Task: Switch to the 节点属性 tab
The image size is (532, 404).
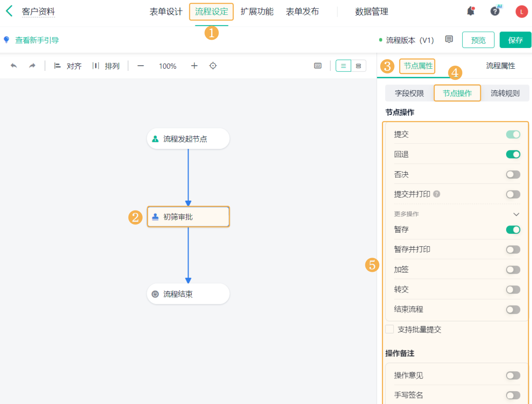Action: [418, 66]
